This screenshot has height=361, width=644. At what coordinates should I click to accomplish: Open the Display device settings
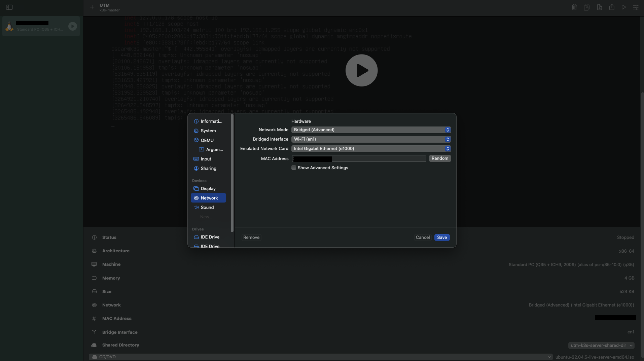coord(208,188)
